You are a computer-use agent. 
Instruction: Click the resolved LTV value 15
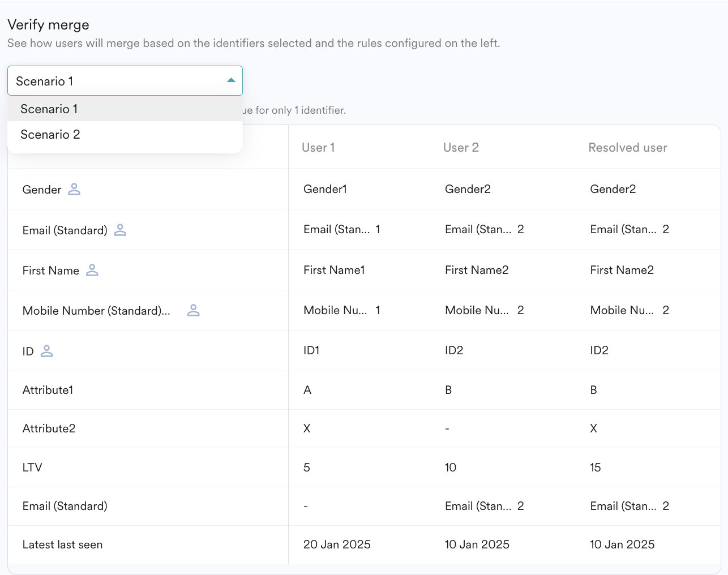click(595, 467)
